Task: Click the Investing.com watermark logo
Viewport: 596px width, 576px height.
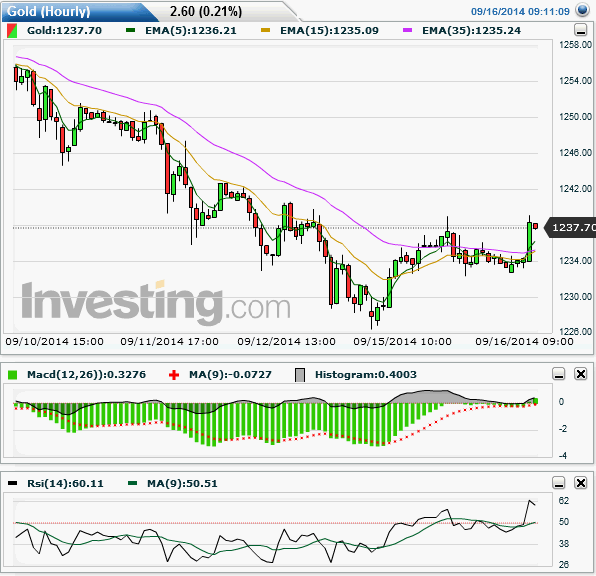Action: [156, 302]
